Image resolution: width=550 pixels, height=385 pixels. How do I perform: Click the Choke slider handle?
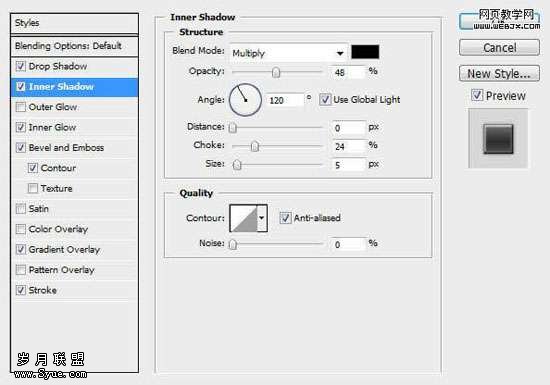255,146
